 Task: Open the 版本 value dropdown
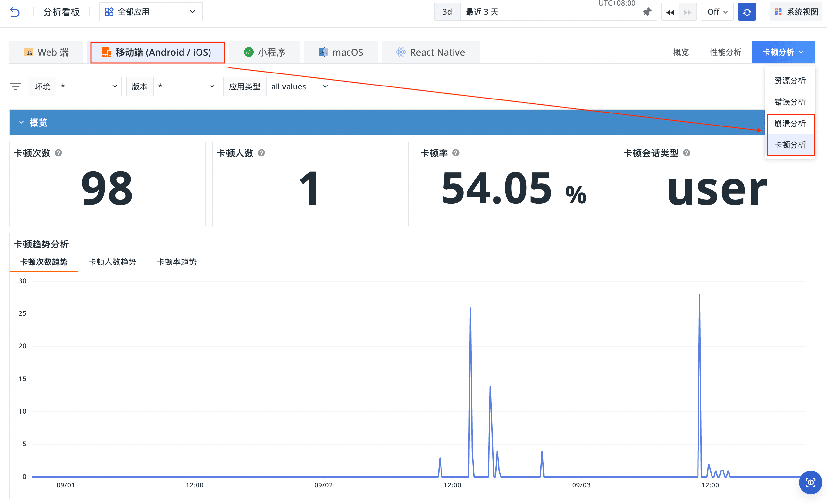[x=186, y=86]
